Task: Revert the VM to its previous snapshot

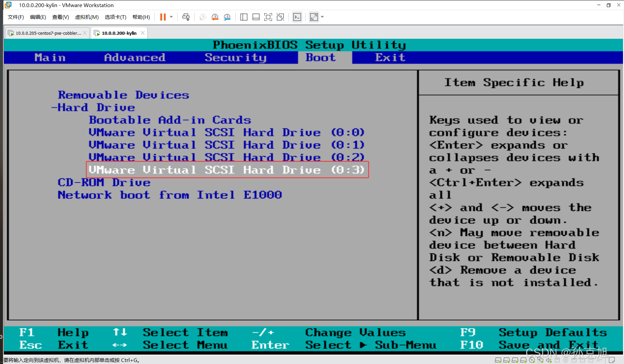Action: pos(215,17)
